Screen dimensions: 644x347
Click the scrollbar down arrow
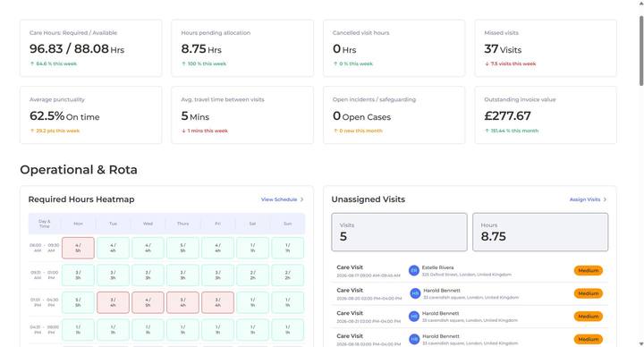tap(641, 343)
